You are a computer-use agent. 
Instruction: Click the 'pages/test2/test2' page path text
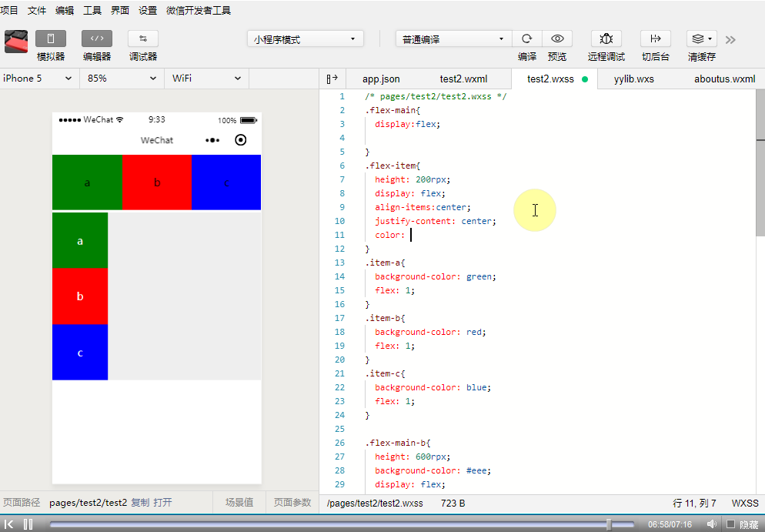[88, 502]
